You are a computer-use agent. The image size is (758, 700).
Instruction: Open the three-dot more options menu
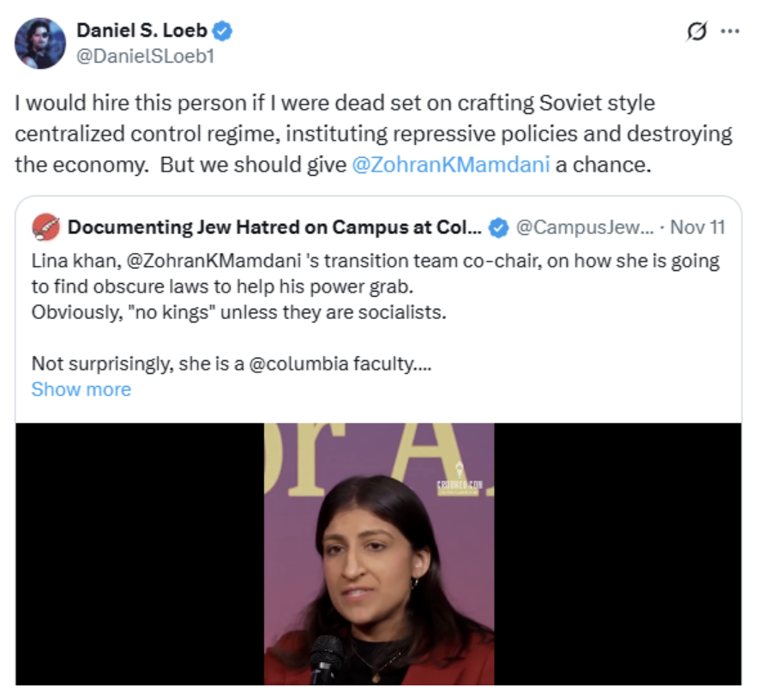point(729,32)
